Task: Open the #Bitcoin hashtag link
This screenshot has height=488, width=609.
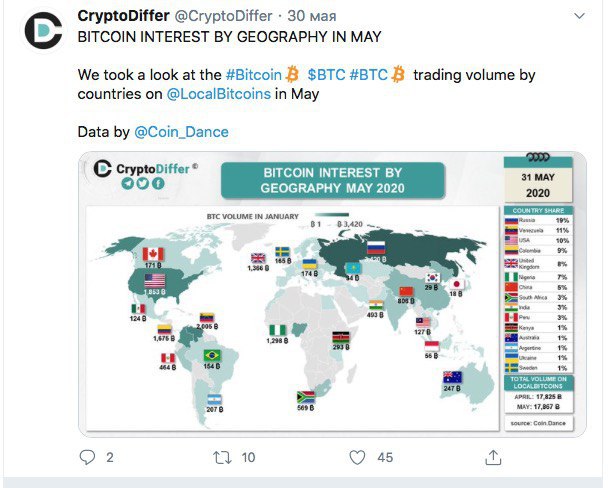Action: coord(254,75)
